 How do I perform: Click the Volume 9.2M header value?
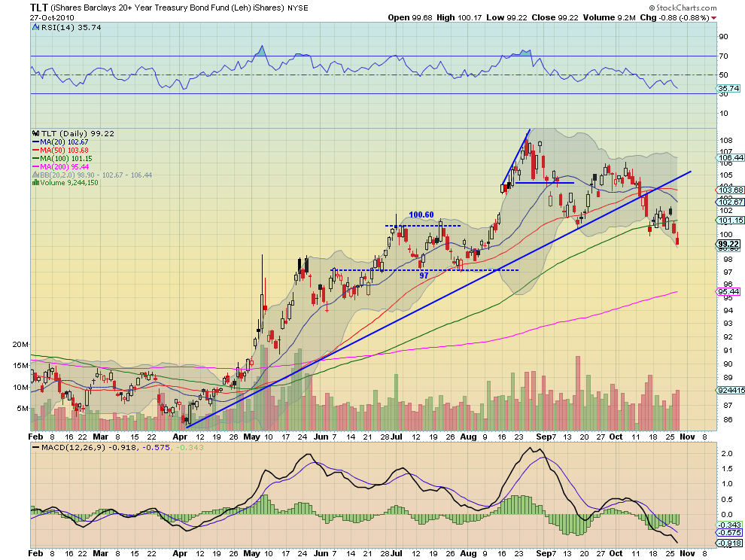click(x=609, y=17)
